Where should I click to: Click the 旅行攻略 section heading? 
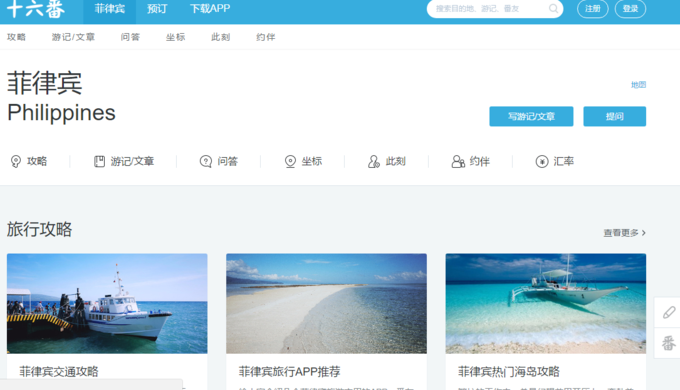click(x=39, y=229)
